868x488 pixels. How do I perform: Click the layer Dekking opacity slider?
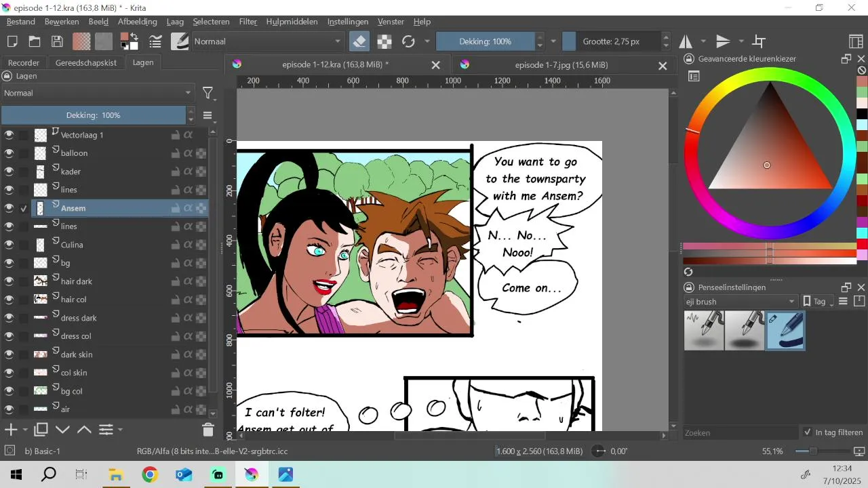click(94, 115)
